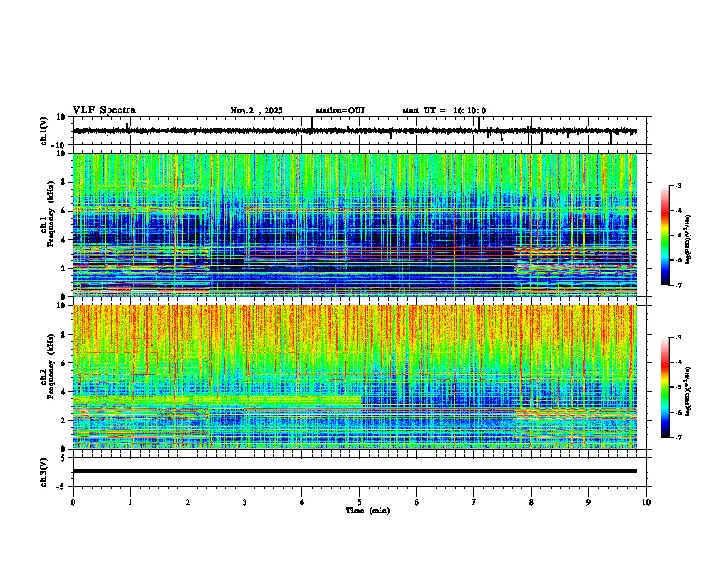Viewport: 728px width, 563px height.
Task: Click the ch.1 spectrogram color bar
Action: pos(665,236)
